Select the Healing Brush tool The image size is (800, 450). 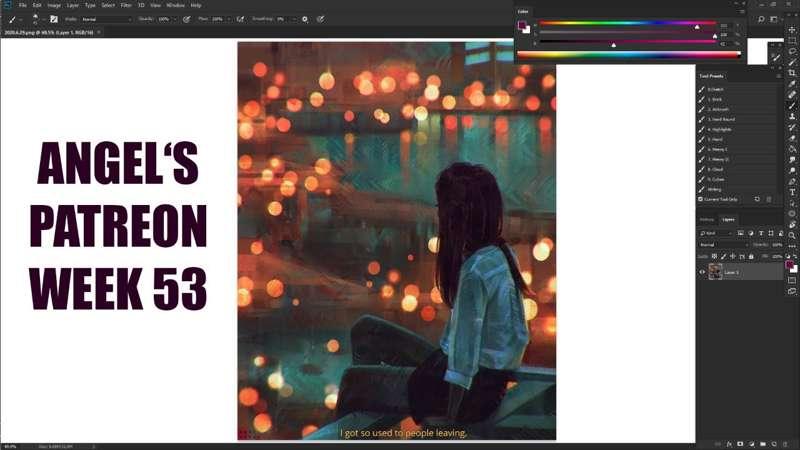pyautogui.click(x=792, y=94)
